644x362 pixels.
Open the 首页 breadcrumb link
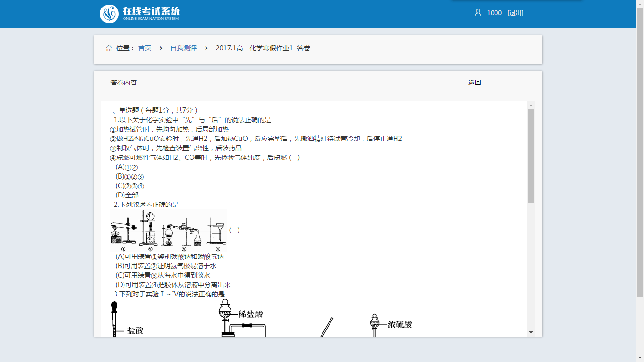(145, 48)
